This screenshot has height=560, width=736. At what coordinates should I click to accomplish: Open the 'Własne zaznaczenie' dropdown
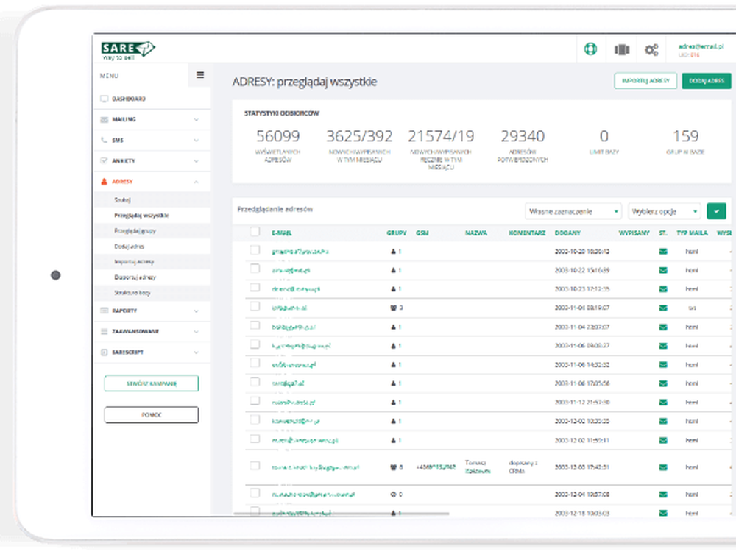[x=573, y=211]
